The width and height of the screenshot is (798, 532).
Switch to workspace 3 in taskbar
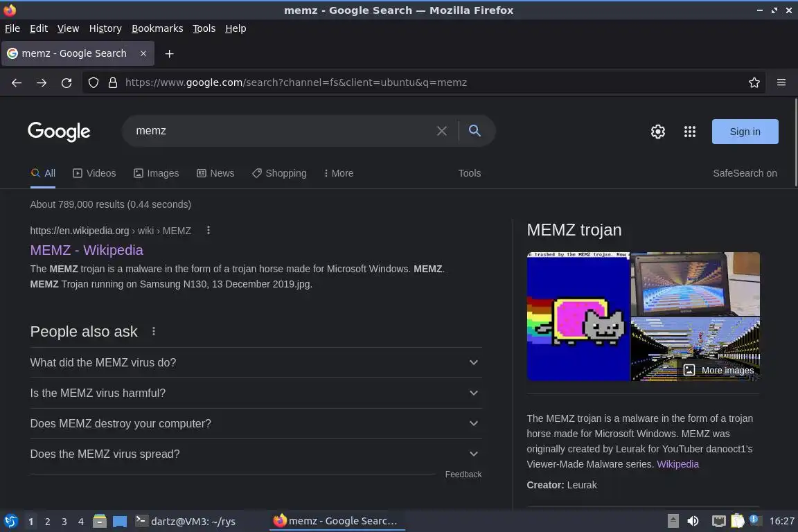64,522
